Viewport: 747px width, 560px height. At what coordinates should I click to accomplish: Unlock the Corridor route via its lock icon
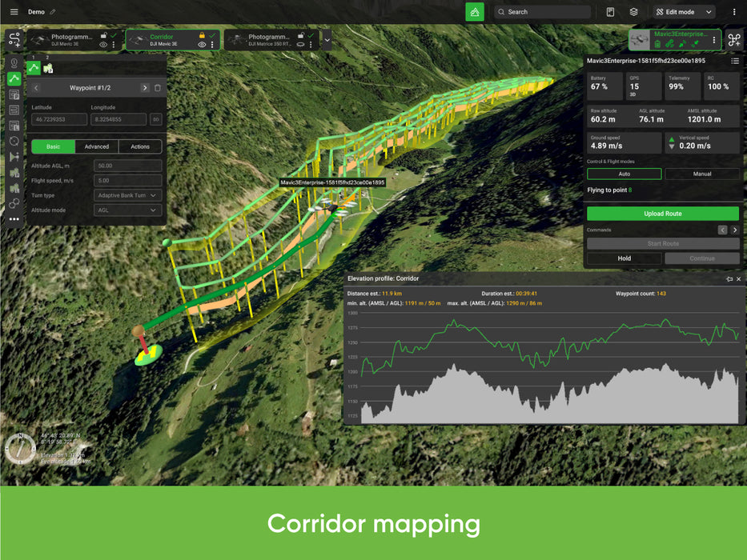click(x=202, y=35)
